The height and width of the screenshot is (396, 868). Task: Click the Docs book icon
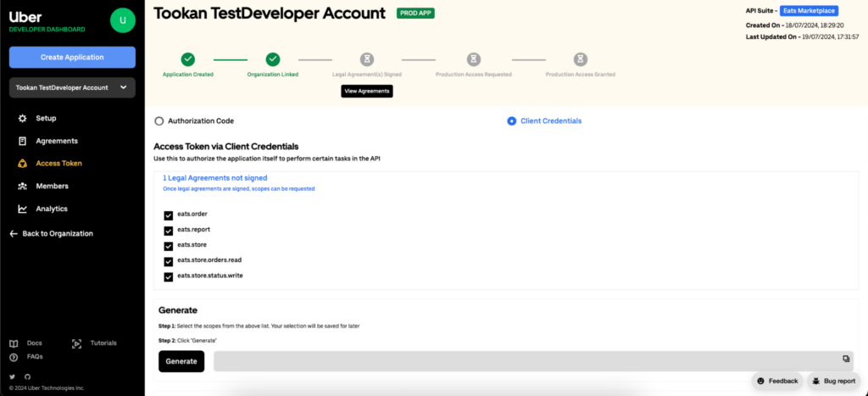point(14,343)
